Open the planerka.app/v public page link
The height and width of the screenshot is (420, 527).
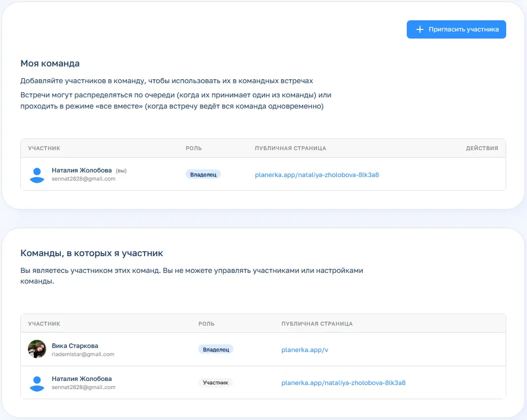305,349
